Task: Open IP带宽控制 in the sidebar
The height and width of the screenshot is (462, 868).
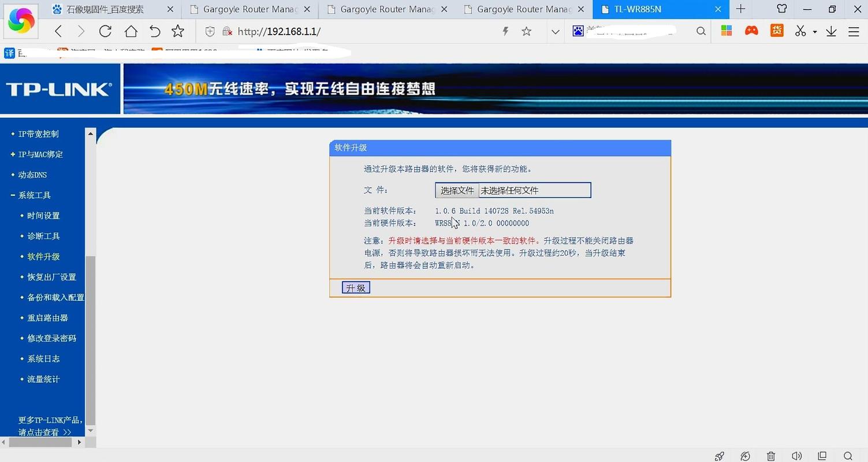Action: (x=38, y=134)
